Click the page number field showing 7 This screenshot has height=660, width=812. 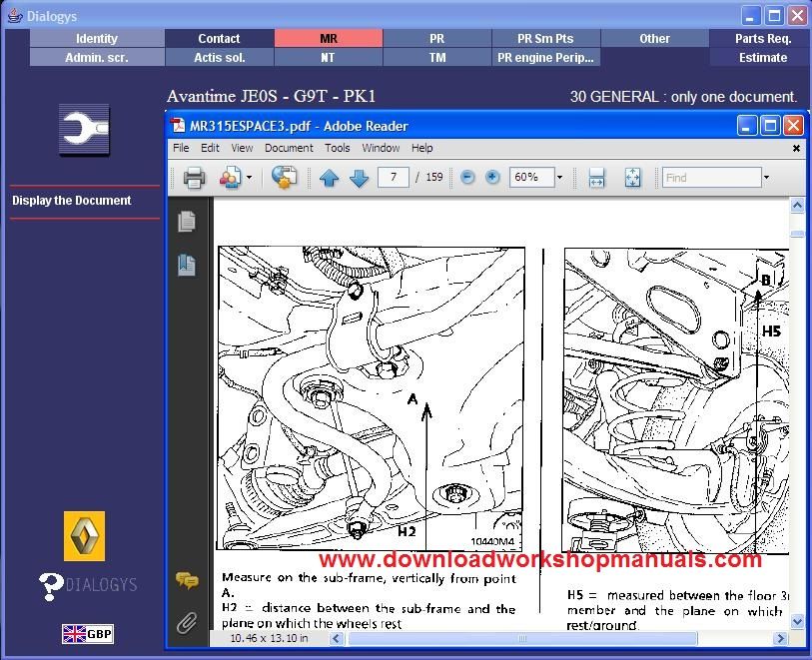click(x=394, y=177)
